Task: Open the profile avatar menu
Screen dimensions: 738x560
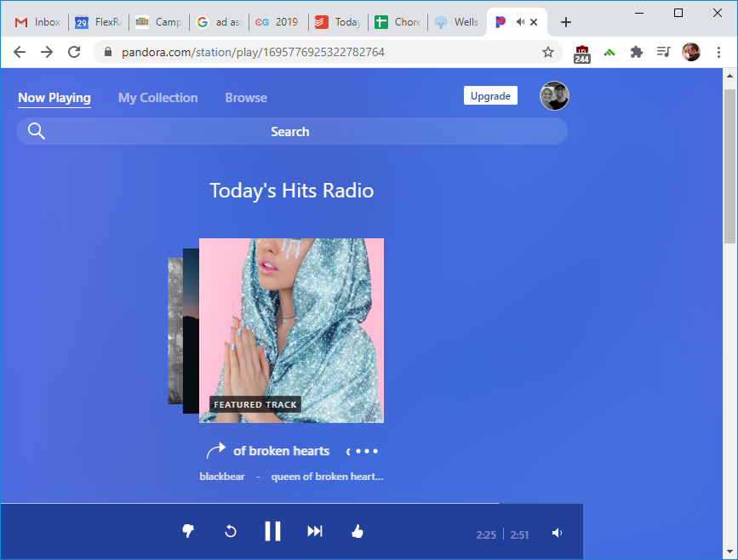Action: pyautogui.click(x=554, y=96)
